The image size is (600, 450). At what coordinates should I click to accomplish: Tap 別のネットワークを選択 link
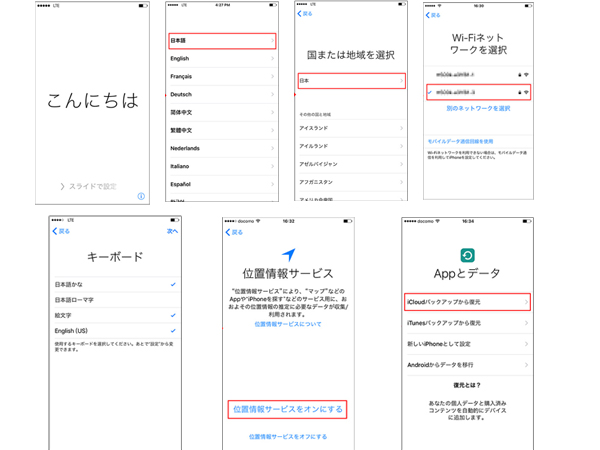point(478,109)
